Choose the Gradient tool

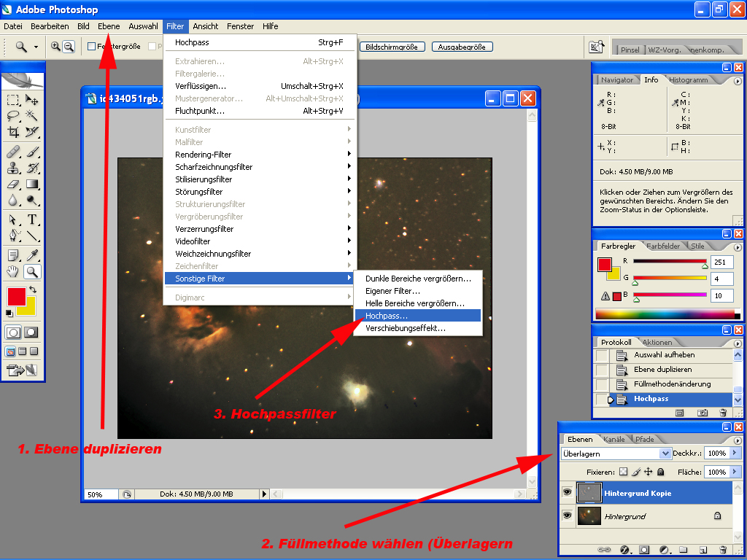[32, 184]
